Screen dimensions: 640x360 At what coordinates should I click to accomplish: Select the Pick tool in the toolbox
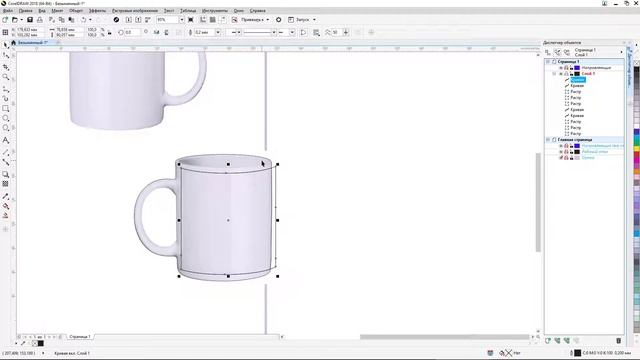coord(6,45)
